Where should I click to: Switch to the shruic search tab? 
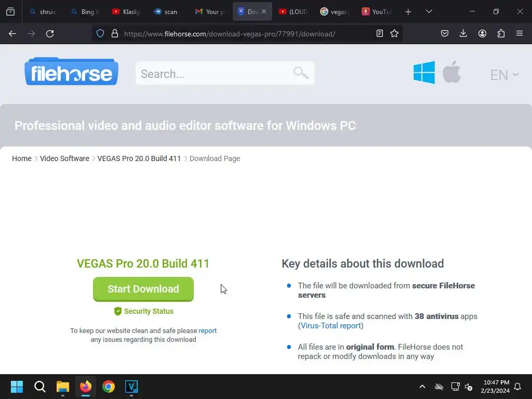43,11
